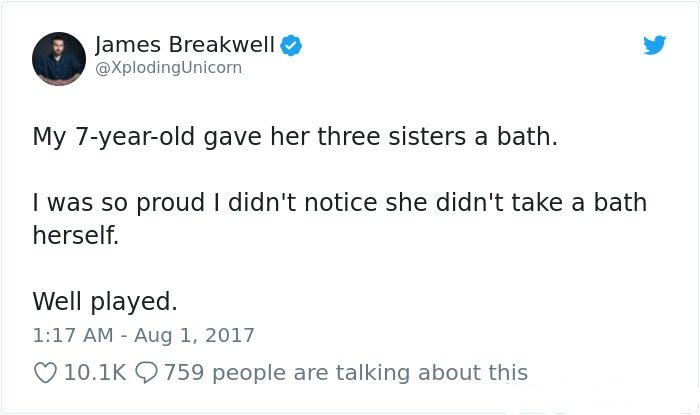Click the 1:17 AM time text
This screenshot has height=415, width=700.
click(73, 335)
